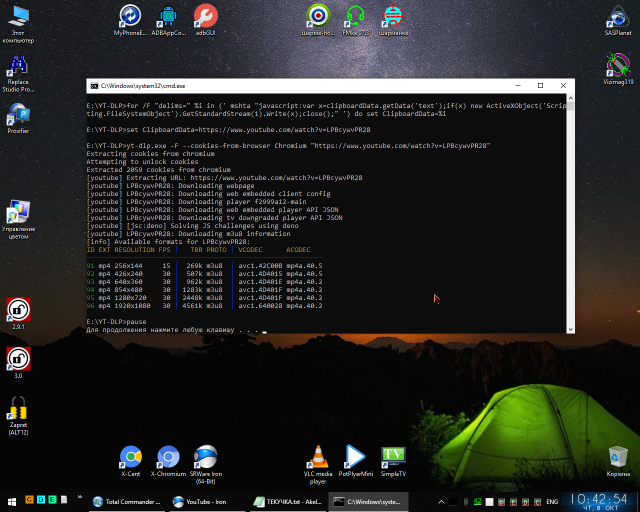Viewport: 640px width, 512px height.
Task: Open the Replace Studio Pro shortcut
Action: (x=18, y=73)
